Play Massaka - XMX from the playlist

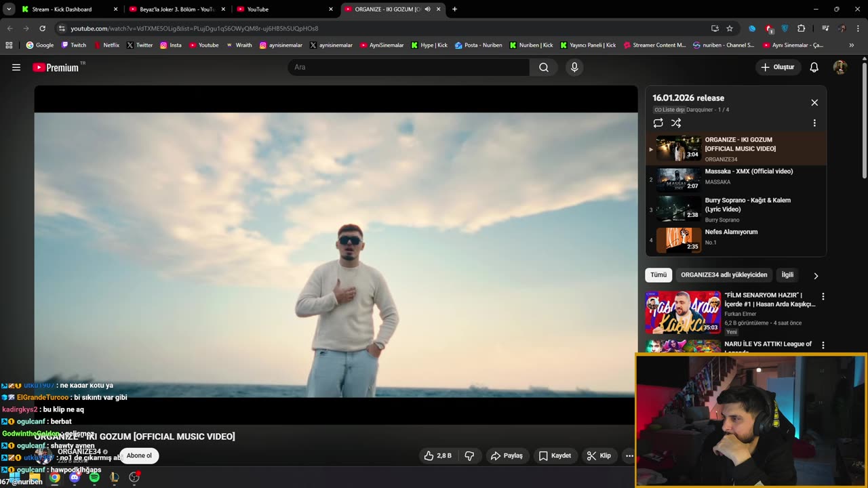[x=736, y=179]
